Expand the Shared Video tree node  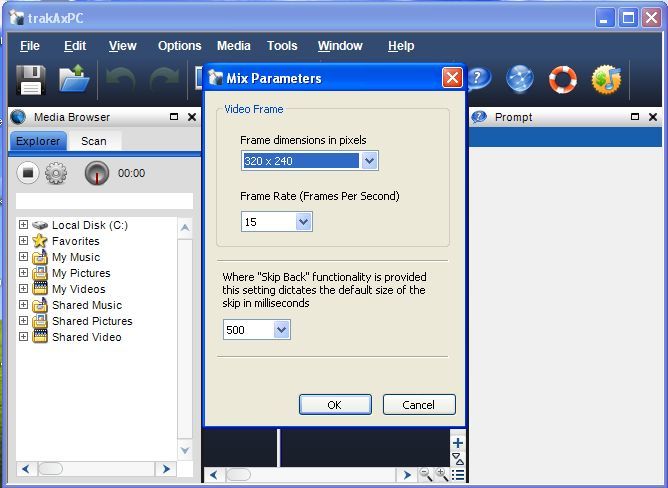23,337
